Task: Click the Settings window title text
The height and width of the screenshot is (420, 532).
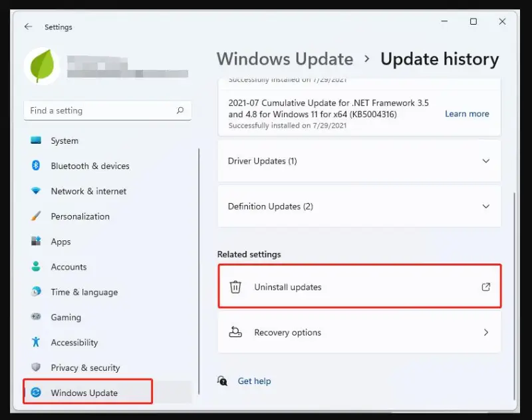Action: click(59, 27)
